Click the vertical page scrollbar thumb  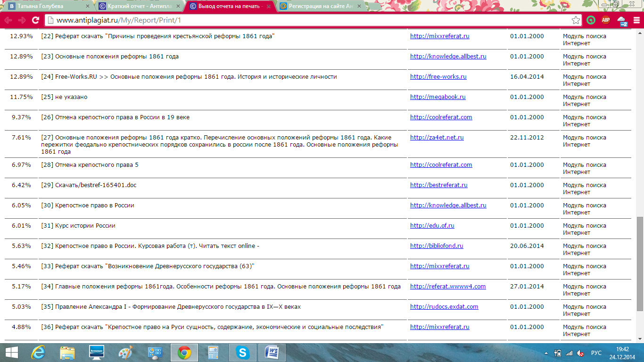click(640, 264)
